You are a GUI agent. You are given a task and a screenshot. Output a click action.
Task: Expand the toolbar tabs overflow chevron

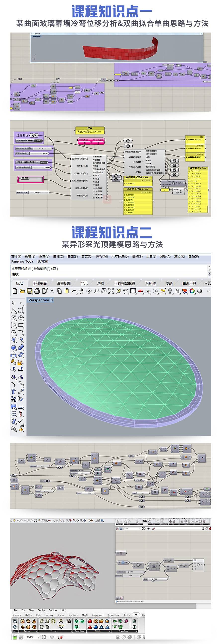coord(206,283)
